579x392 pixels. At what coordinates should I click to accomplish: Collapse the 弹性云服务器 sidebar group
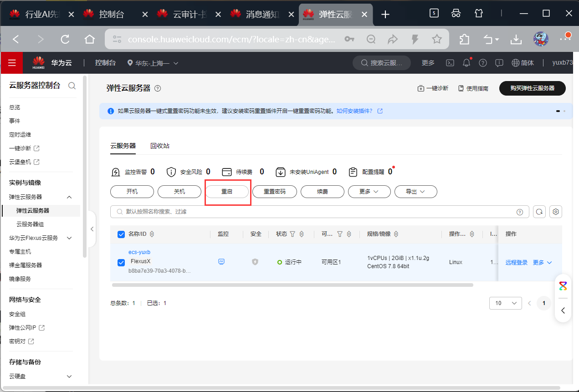(69, 197)
